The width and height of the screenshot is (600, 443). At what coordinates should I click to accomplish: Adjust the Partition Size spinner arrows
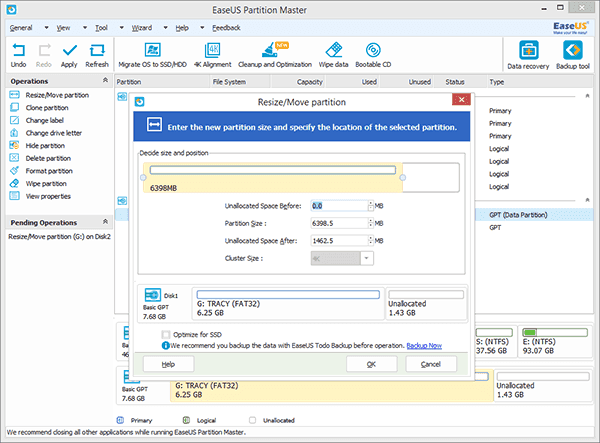point(370,223)
